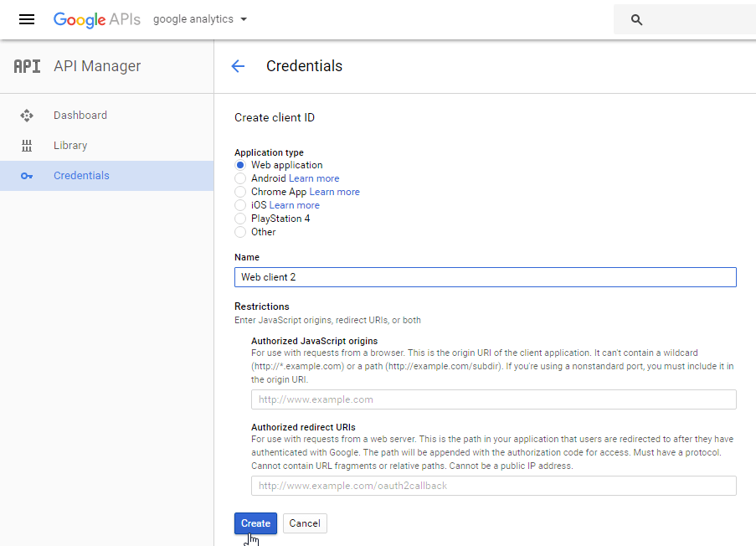Screen dimensions: 756x546
Task: Click the API Manager logo icon
Action: [27, 67]
